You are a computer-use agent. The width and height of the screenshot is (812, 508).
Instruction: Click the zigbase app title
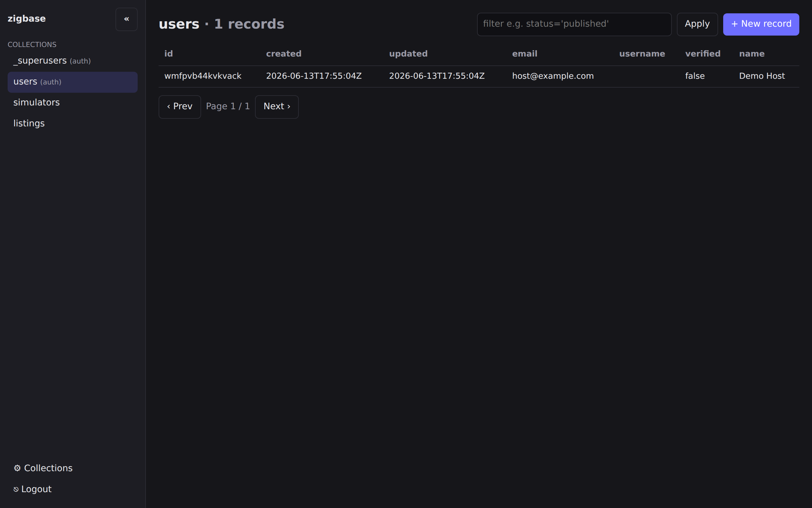tap(27, 19)
